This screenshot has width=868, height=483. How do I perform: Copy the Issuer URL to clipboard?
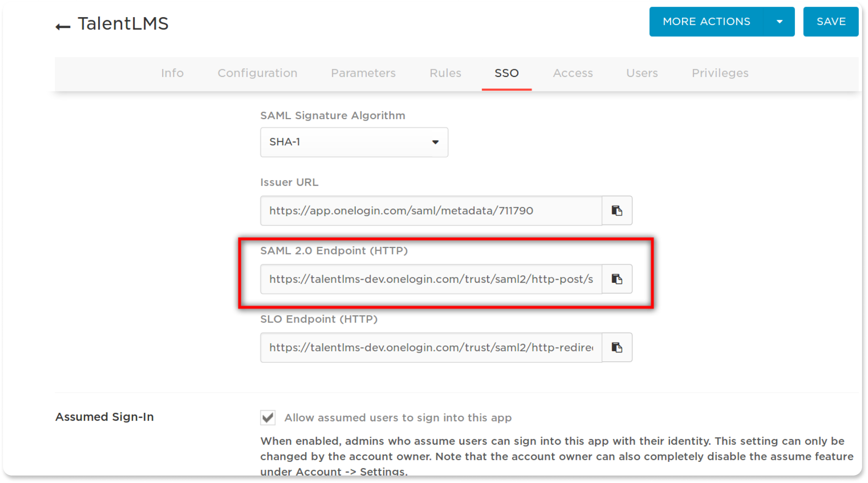[x=617, y=211]
